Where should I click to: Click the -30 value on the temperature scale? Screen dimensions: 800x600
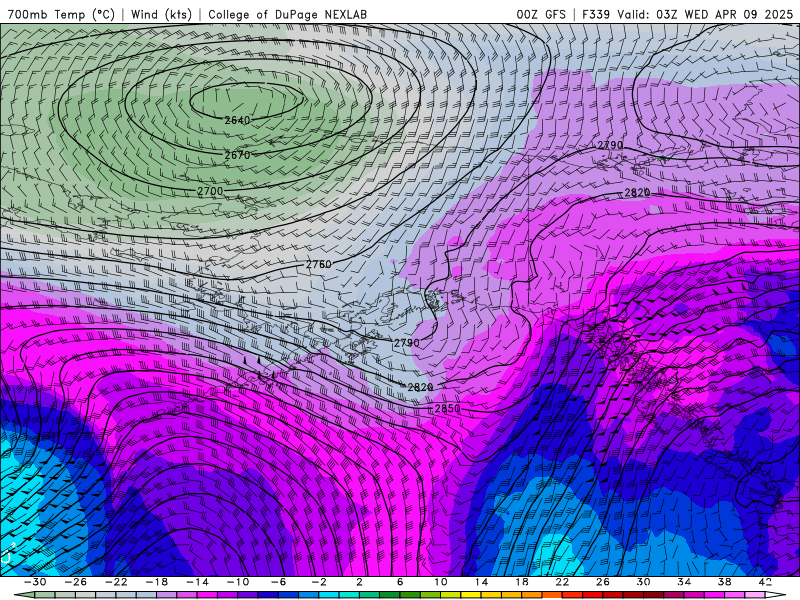[35, 582]
